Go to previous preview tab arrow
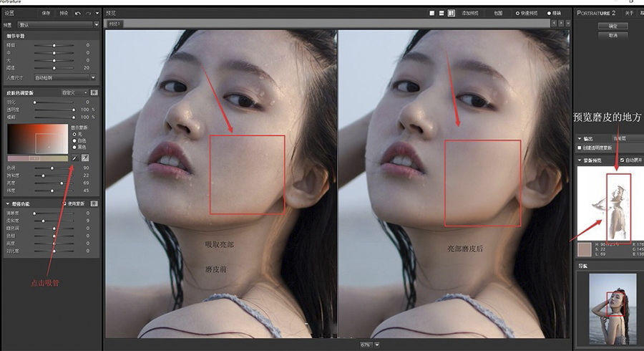 point(554,24)
